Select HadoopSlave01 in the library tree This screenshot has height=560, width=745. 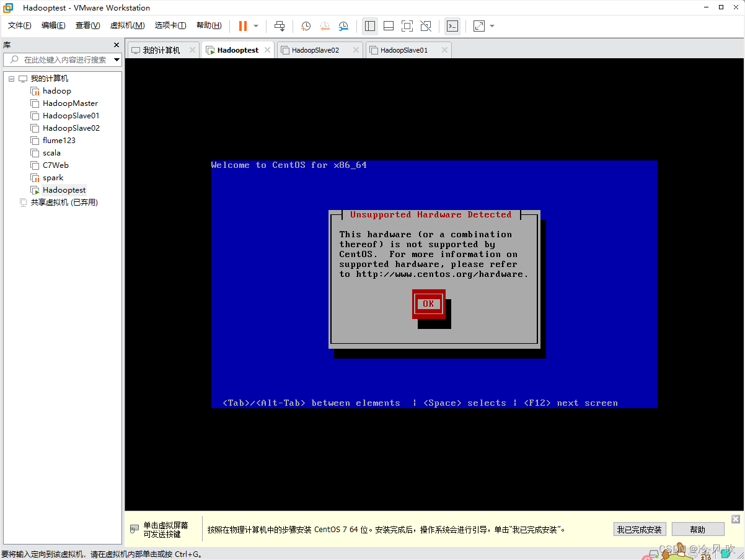[x=71, y=116]
